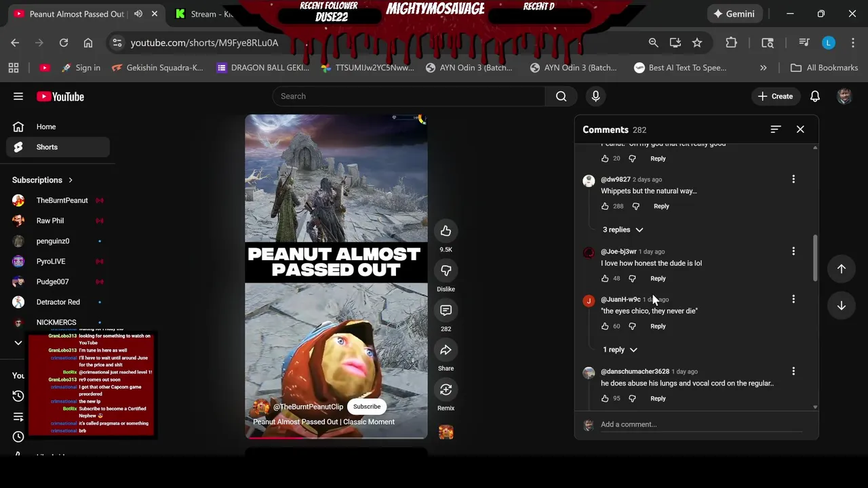Click the comments panel scrollbar
Image resolution: width=868 pixels, height=488 pixels.
815,258
